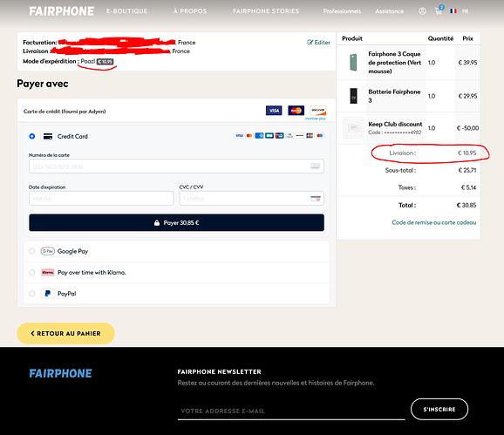Open the E-Boutique menu
The image size is (504, 435).
click(127, 11)
